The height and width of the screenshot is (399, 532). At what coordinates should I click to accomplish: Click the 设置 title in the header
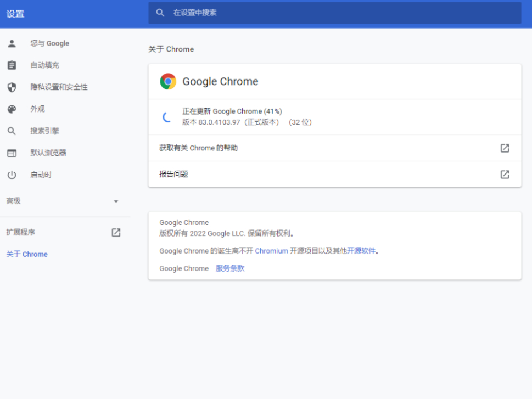click(x=15, y=14)
